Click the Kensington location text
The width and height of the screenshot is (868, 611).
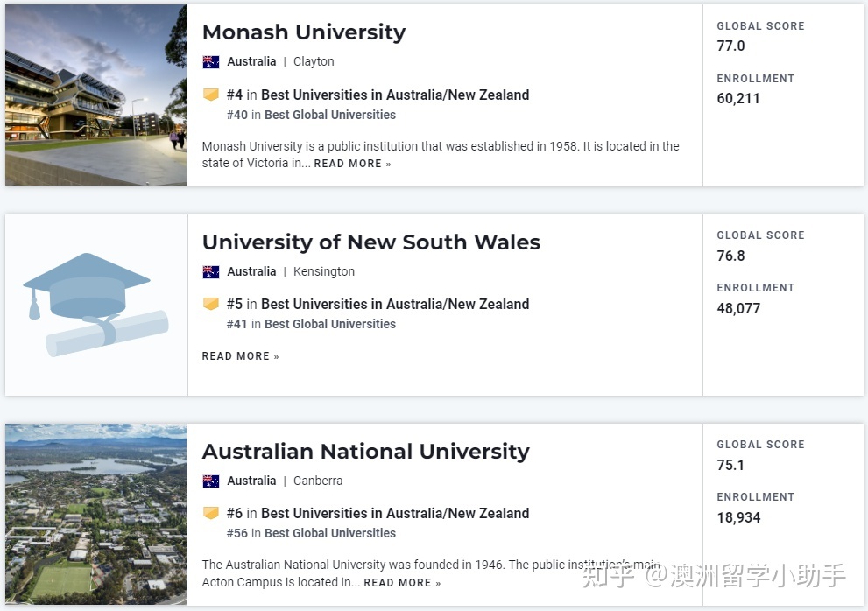pos(324,271)
